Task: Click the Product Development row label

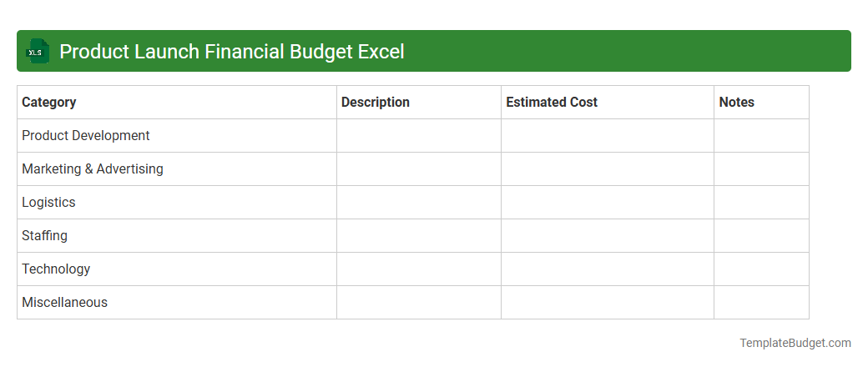Action: [x=86, y=136]
